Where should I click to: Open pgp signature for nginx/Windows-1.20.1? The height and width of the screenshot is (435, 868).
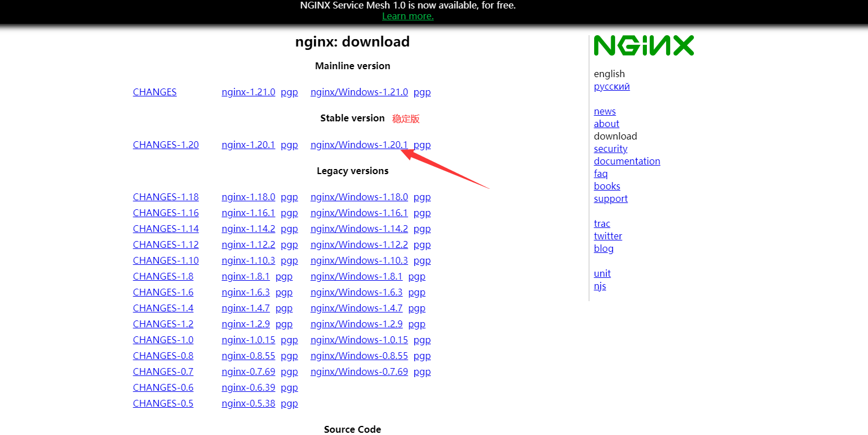tap(422, 145)
